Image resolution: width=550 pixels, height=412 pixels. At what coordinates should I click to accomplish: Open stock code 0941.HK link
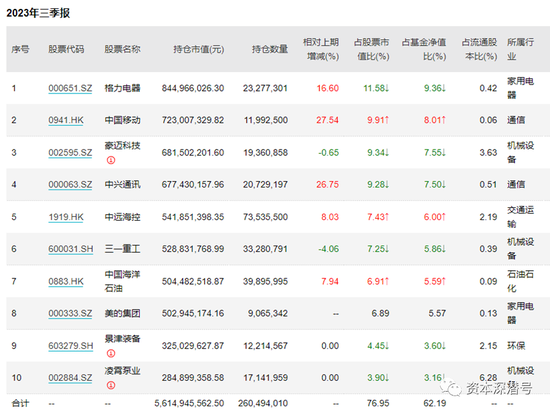pos(66,120)
